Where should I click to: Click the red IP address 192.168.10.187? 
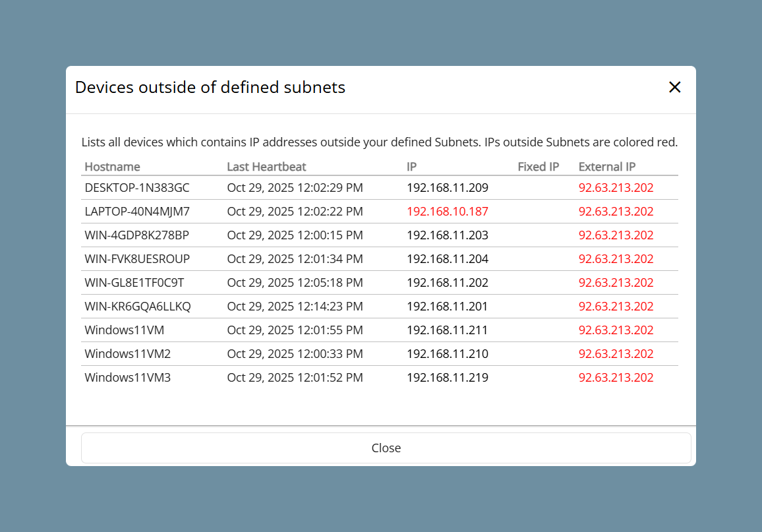click(448, 212)
